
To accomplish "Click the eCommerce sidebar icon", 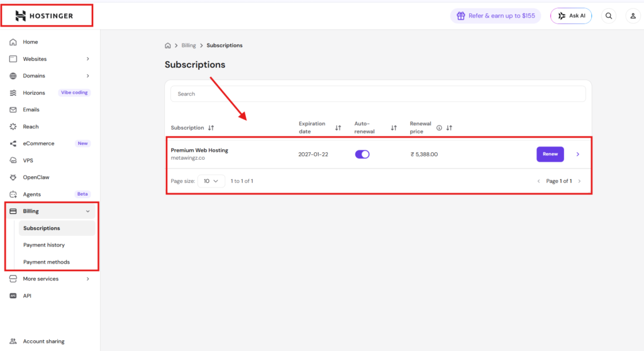I will (x=13, y=143).
